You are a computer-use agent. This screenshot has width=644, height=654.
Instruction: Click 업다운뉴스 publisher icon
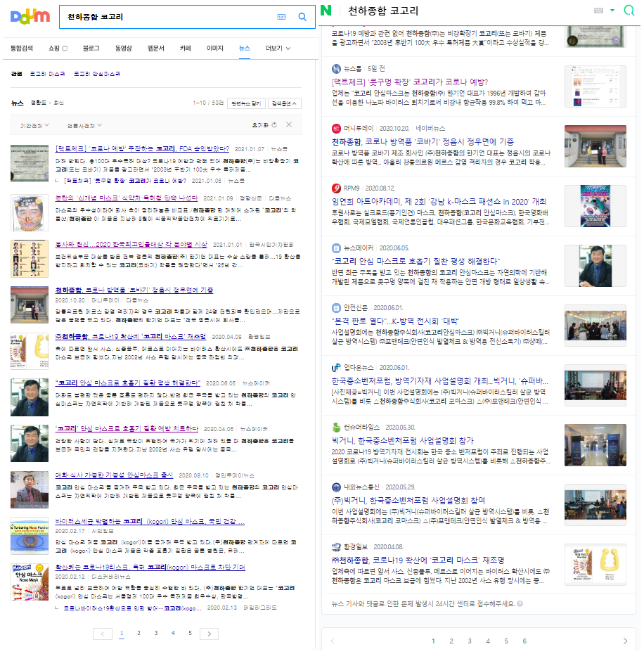click(336, 368)
